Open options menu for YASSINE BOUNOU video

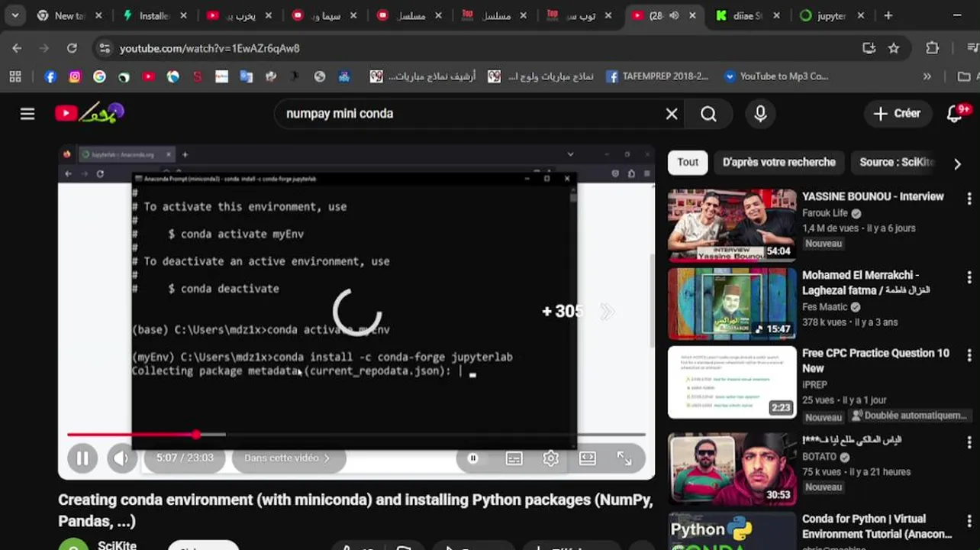click(x=969, y=200)
